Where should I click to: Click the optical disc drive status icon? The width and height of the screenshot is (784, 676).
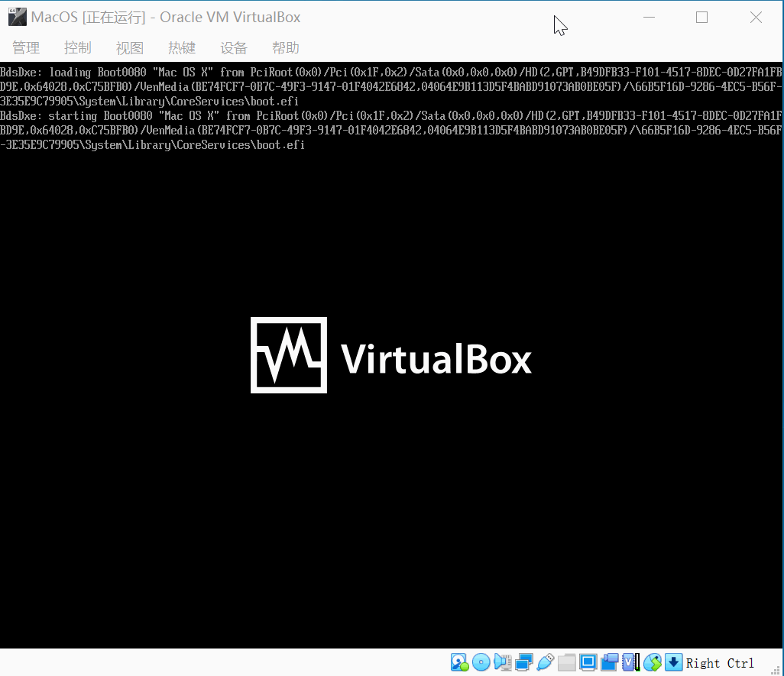481,662
